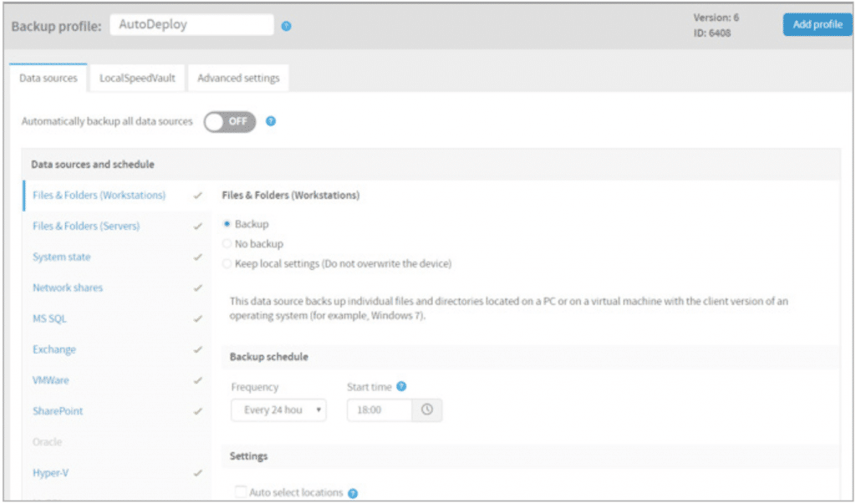
Task: Select the No backup radio option
Action: coord(227,244)
